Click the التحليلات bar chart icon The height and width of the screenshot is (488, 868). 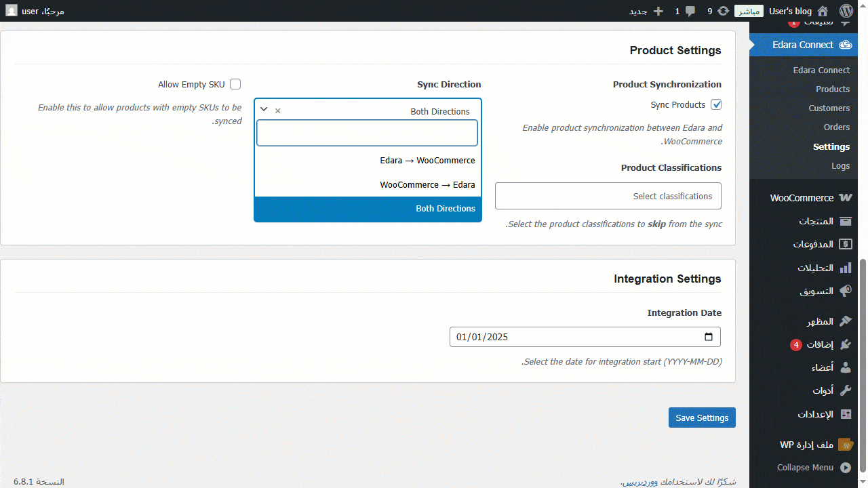click(845, 268)
